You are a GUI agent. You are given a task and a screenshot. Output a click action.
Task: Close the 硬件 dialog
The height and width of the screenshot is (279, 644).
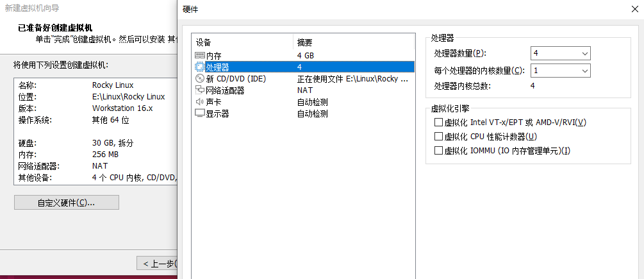(634, 9)
